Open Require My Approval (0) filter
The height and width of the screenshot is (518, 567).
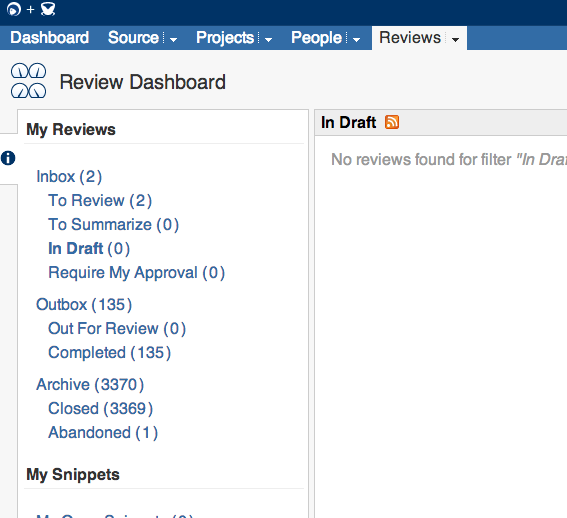tap(137, 272)
